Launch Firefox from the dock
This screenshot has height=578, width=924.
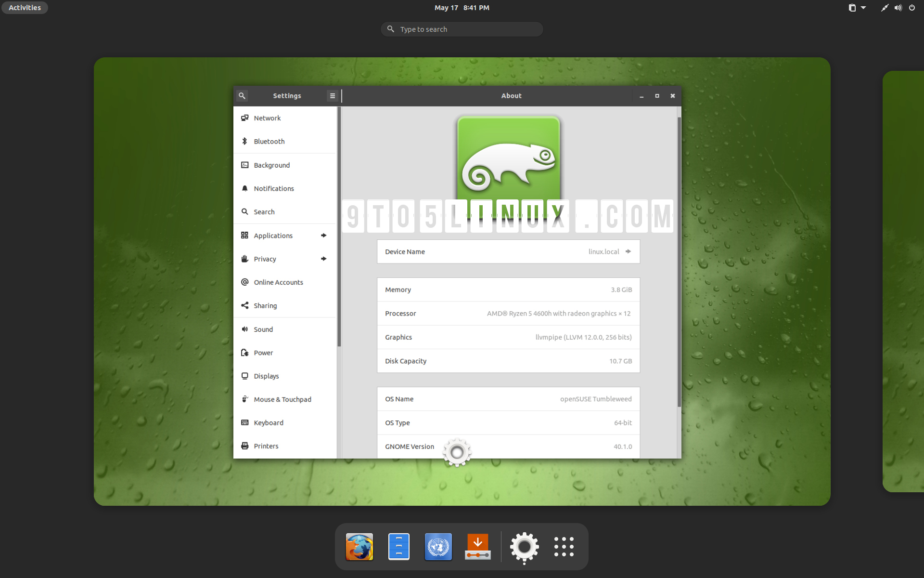[359, 547]
